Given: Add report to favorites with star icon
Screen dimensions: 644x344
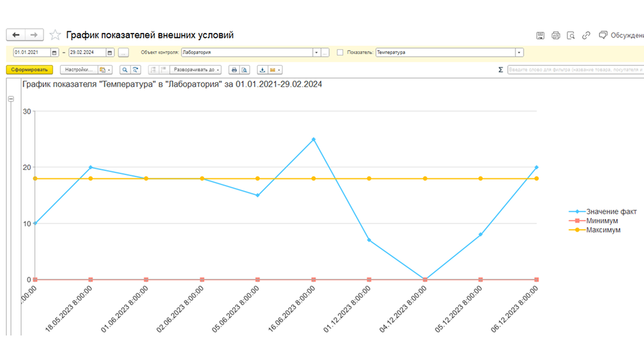Looking at the screenshot, I should pyautogui.click(x=55, y=35).
